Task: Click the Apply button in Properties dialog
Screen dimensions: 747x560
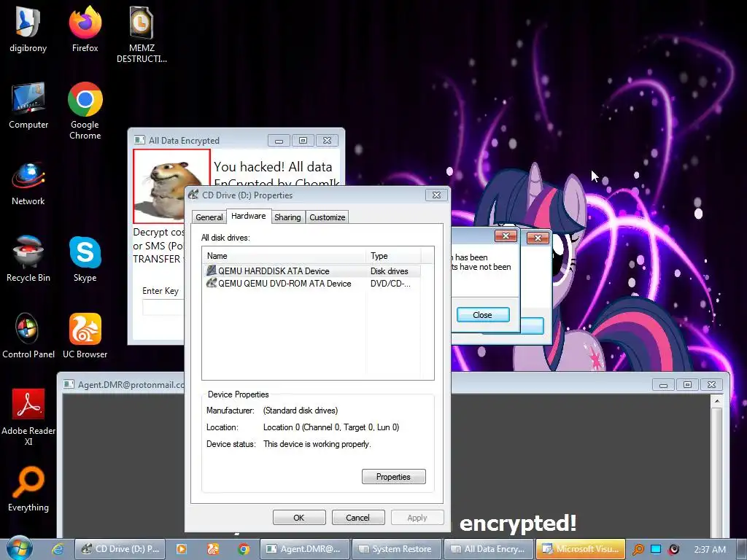Action: tap(417, 518)
